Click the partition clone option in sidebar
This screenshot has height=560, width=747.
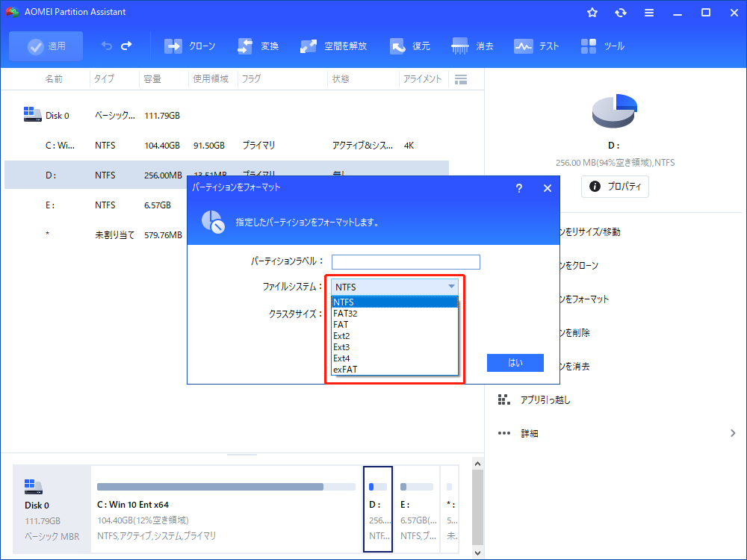tap(580, 265)
